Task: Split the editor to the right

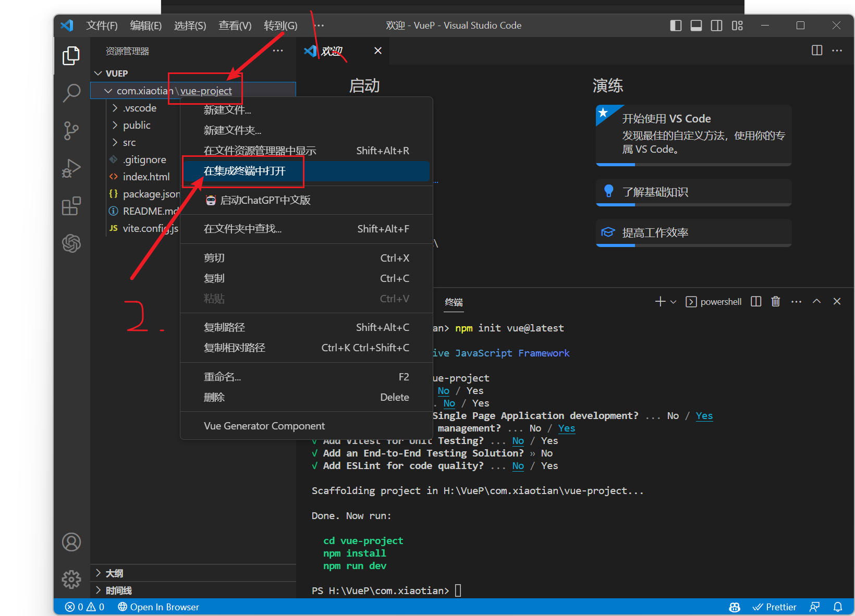Action: click(x=817, y=51)
